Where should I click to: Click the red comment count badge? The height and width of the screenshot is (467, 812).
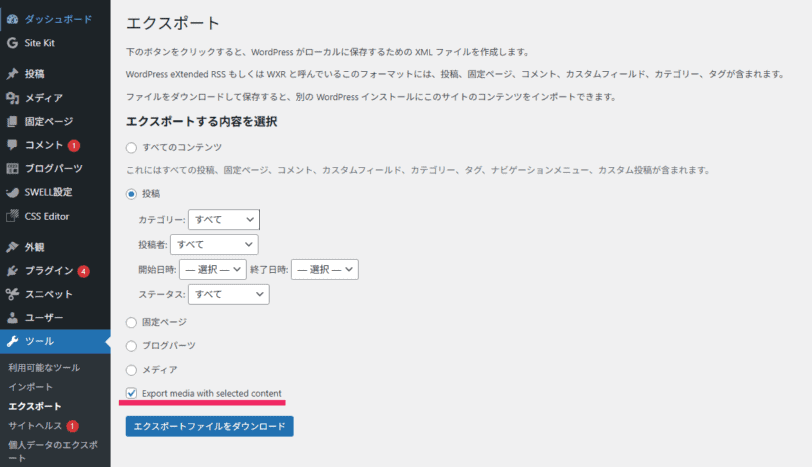click(x=74, y=145)
